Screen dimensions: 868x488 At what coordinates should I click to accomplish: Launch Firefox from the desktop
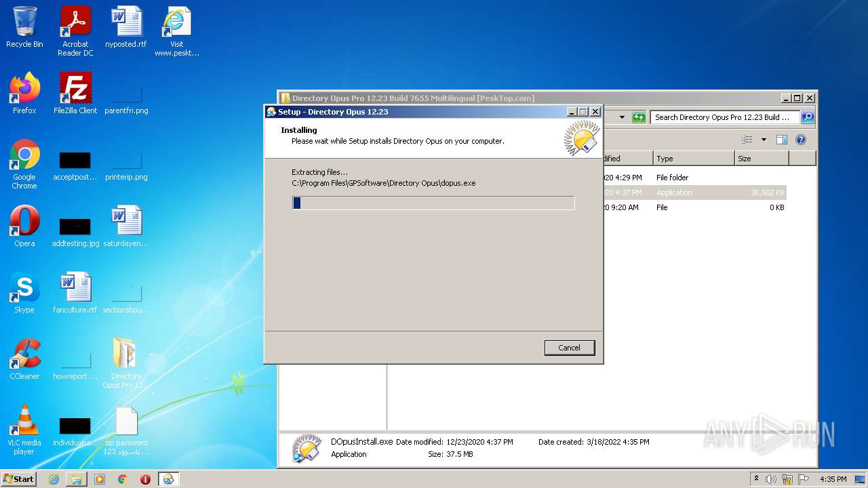tap(24, 94)
